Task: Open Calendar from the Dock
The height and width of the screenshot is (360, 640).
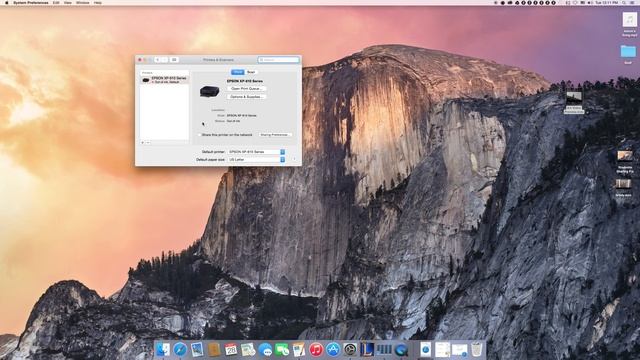Action: (231, 350)
